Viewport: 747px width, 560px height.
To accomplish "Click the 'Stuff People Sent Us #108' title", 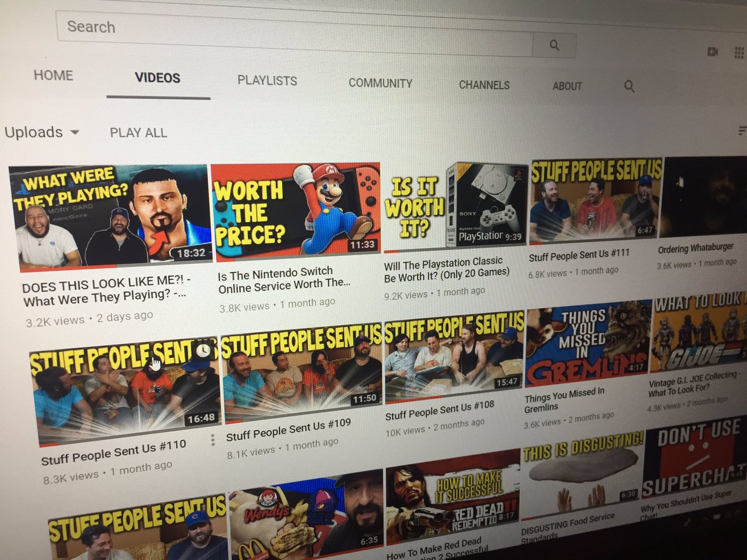I will click(439, 411).
